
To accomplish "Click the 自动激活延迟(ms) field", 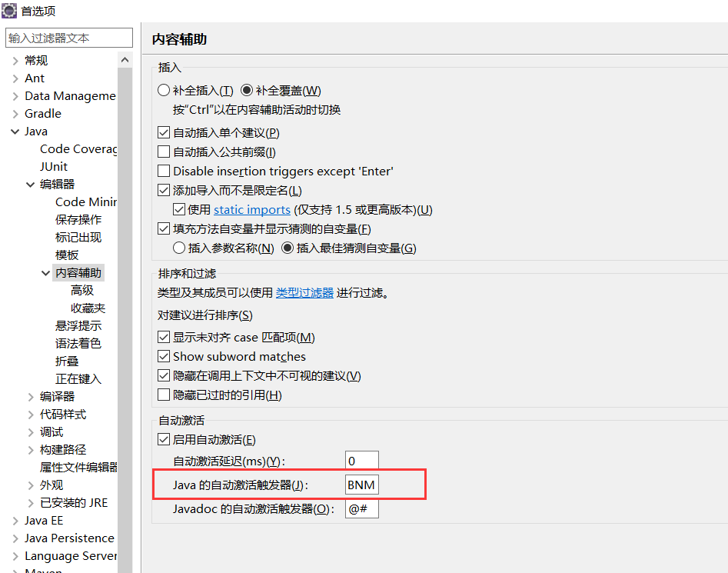I will (x=361, y=461).
